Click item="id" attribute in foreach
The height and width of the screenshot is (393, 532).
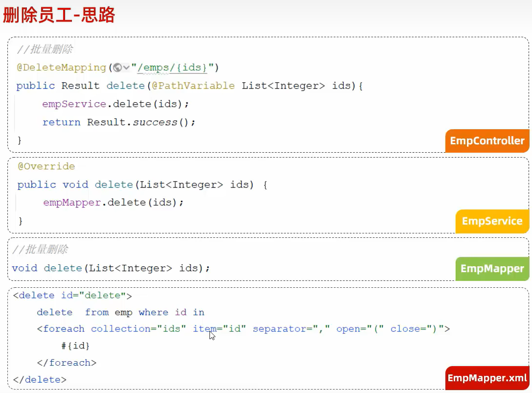pos(219,329)
